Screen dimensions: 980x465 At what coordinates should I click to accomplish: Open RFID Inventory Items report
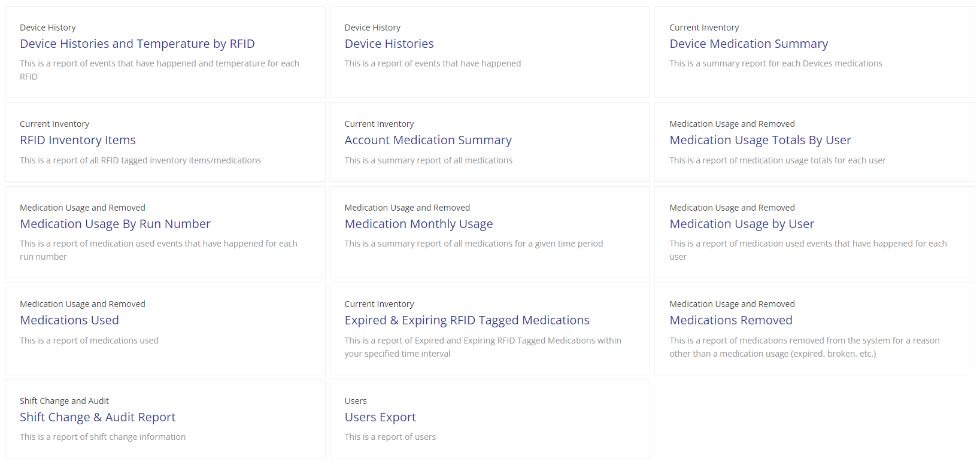78,140
